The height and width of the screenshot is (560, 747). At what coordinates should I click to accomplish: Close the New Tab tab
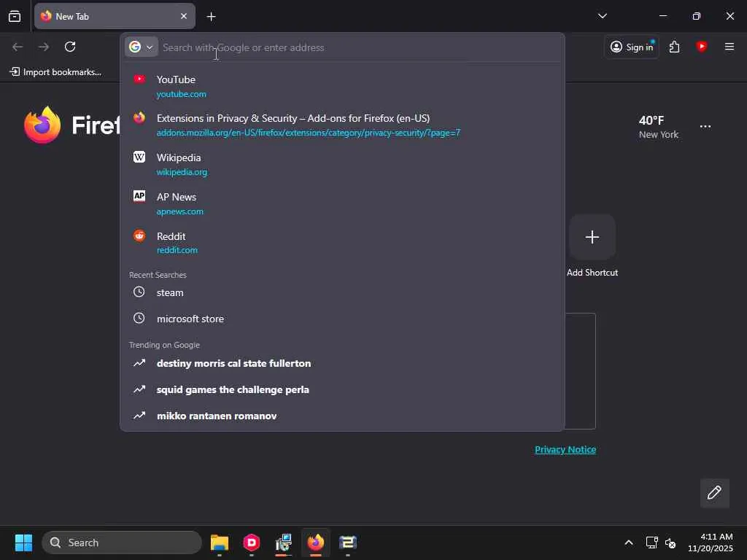click(x=183, y=16)
